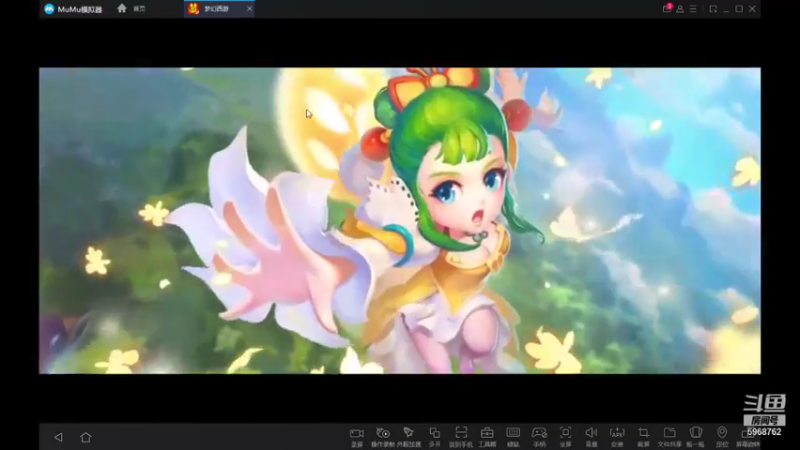This screenshot has height=450, width=800.
Task: Open the user account icon
Action: tap(680, 9)
